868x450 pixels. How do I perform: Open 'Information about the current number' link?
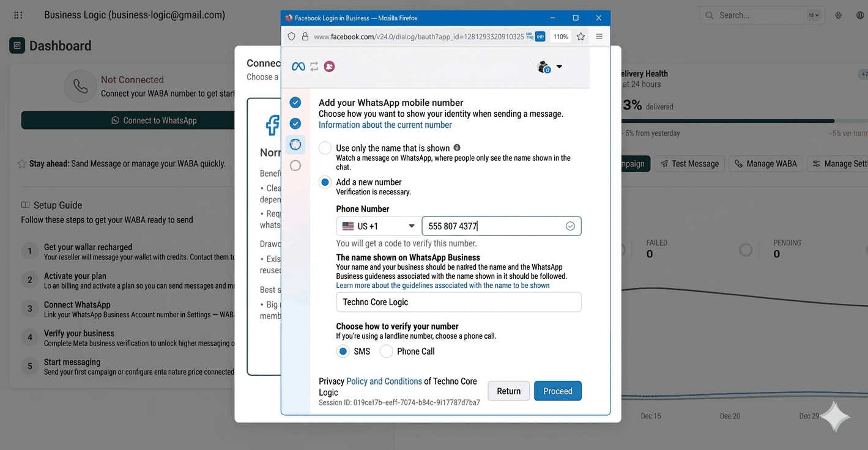tap(385, 125)
